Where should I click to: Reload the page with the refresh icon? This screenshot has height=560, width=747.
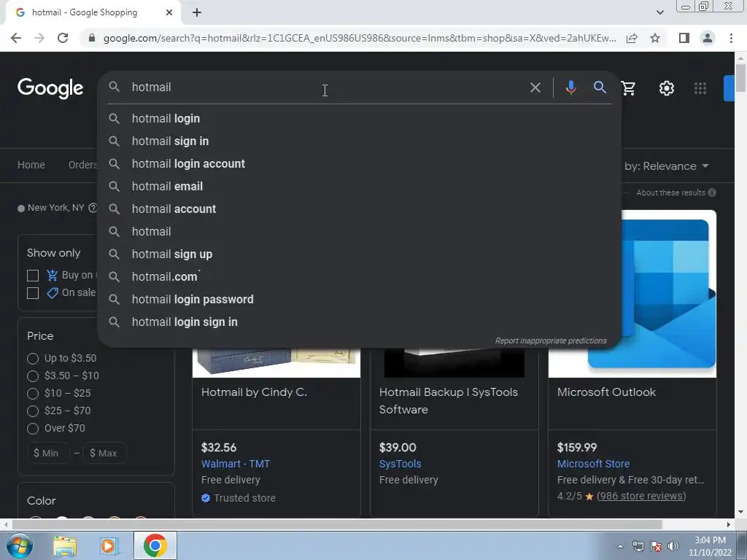[63, 38]
